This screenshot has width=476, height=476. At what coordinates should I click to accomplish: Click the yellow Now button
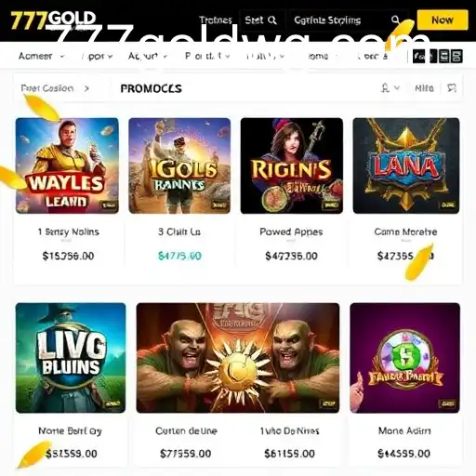click(x=443, y=20)
